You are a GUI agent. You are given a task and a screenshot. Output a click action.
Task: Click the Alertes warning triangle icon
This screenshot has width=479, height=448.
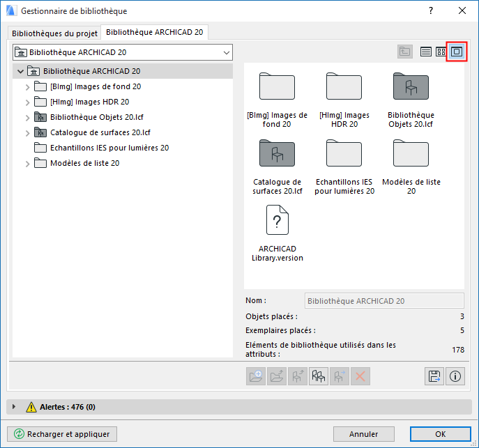pyautogui.click(x=31, y=407)
